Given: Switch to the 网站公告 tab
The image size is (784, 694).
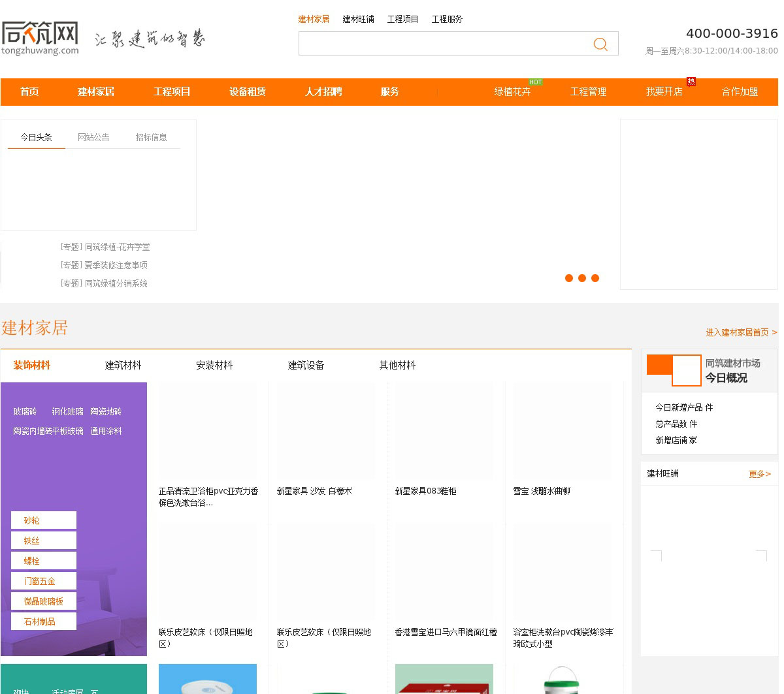Looking at the screenshot, I should 93,137.
